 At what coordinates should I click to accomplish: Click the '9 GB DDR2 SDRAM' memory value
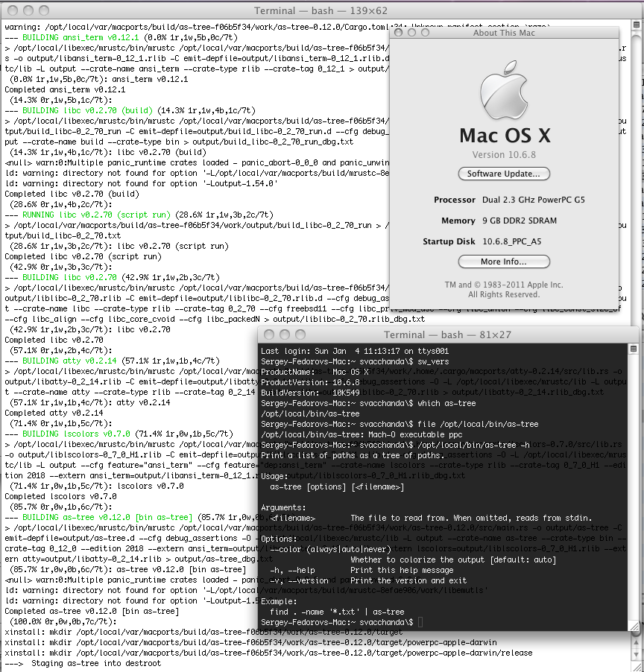pos(520,221)
